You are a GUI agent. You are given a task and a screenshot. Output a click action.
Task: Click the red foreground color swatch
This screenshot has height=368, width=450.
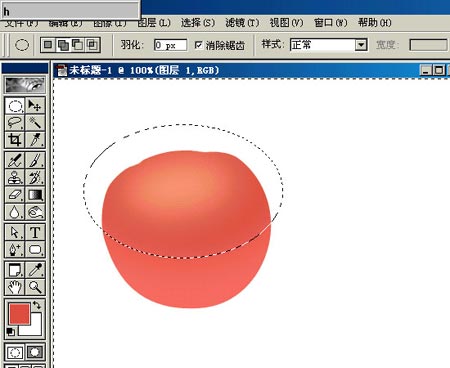tap(19, 313)
